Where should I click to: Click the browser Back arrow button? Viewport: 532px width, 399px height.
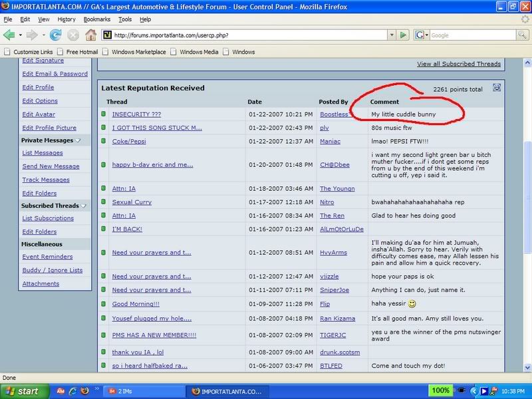coord(10,35)
